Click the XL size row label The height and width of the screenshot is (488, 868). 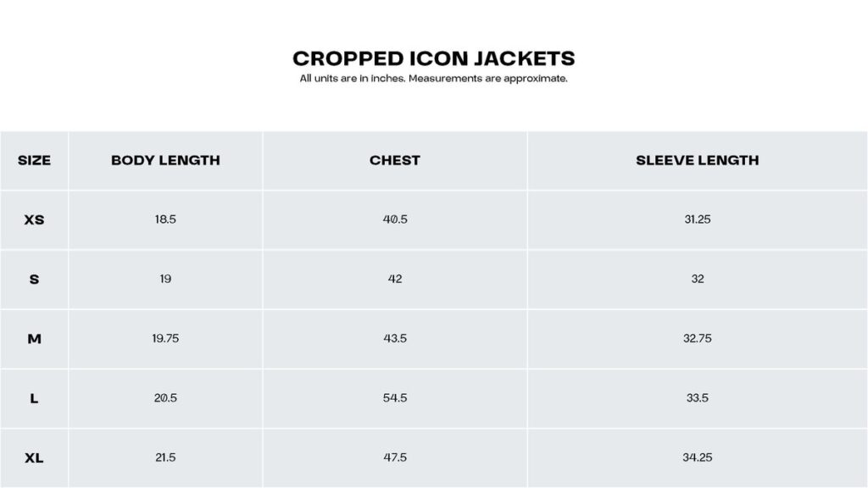point(34,457)
